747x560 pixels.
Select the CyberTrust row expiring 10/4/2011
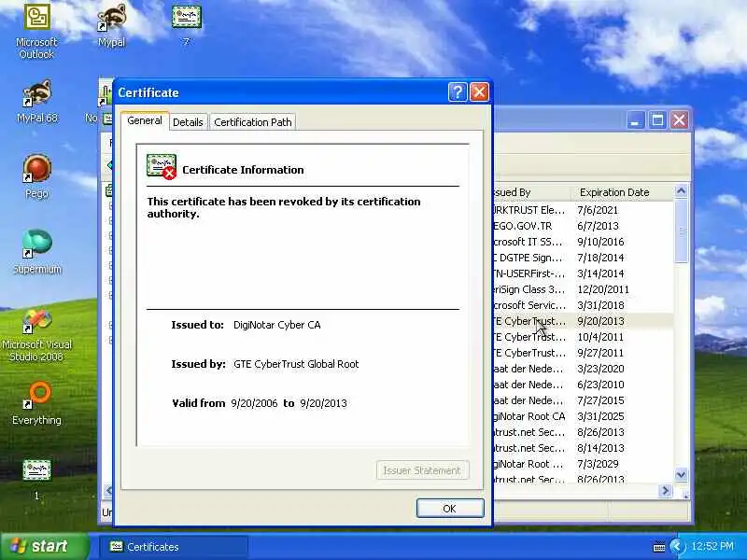click(x=583, y=337)
